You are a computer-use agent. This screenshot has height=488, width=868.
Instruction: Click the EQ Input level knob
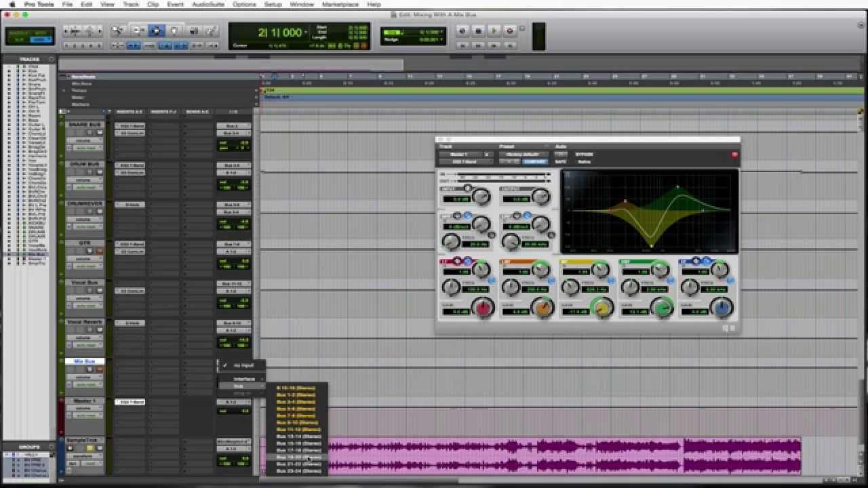(481, 197)
